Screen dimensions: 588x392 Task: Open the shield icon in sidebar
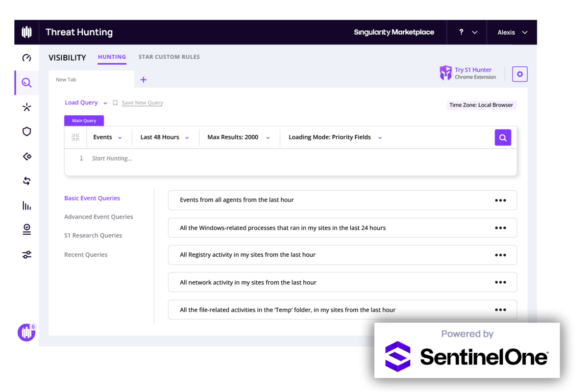[x=26, y=131]
